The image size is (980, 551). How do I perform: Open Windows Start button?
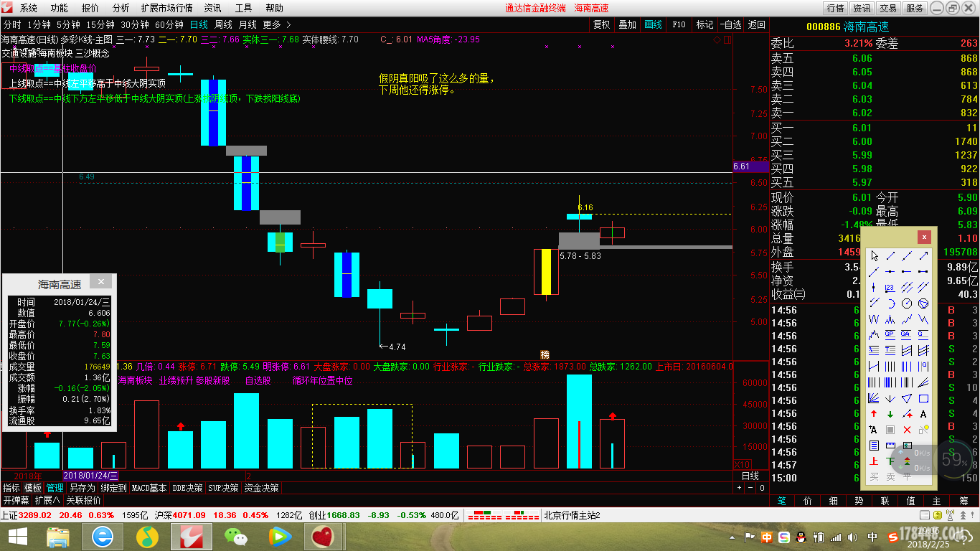tap(17, 536)
